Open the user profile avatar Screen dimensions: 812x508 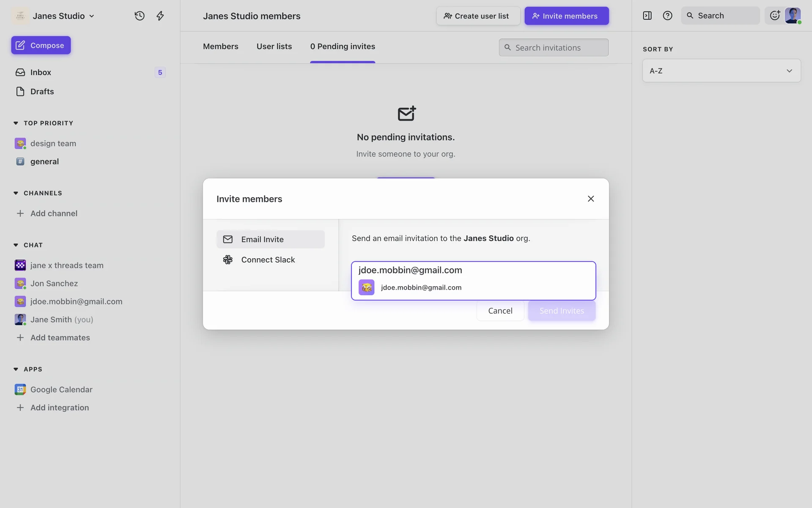pos(793,16)
